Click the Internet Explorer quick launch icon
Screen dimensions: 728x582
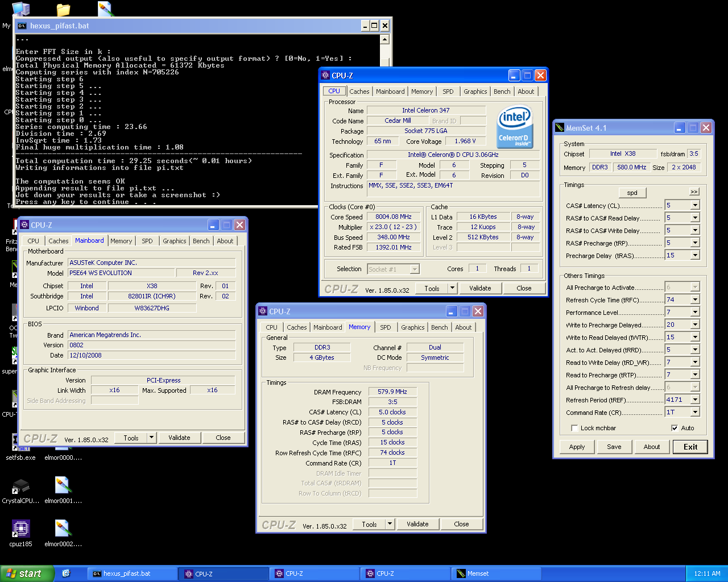point(66,573)
